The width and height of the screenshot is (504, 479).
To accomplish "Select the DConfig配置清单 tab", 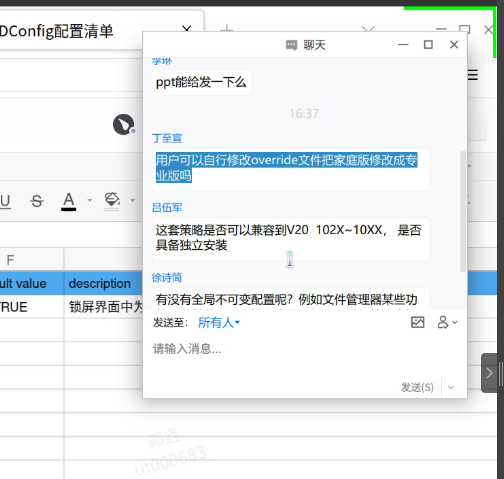I will [x=57, y=31].
